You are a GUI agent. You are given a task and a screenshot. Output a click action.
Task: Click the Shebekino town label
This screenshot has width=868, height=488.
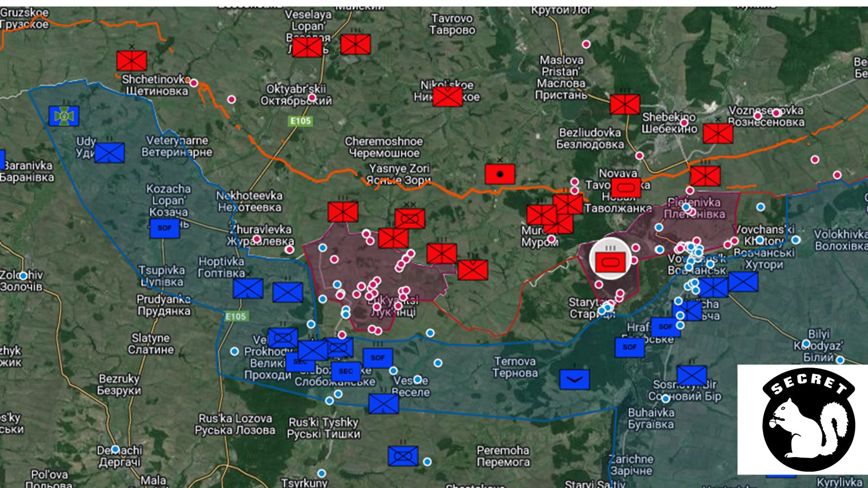point(669,123)
